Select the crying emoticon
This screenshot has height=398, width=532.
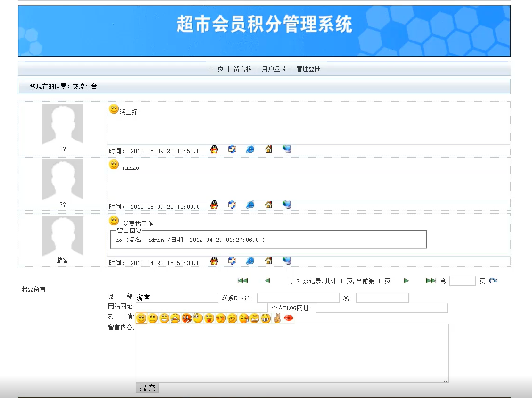pos(175,318)
